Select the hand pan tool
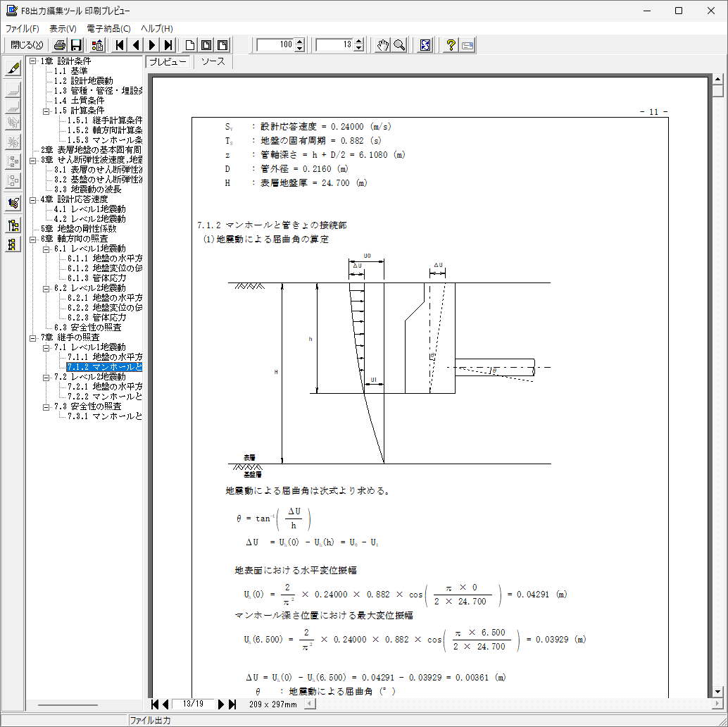Viewport: 728px width, 727px height. (x=382, y=45)
